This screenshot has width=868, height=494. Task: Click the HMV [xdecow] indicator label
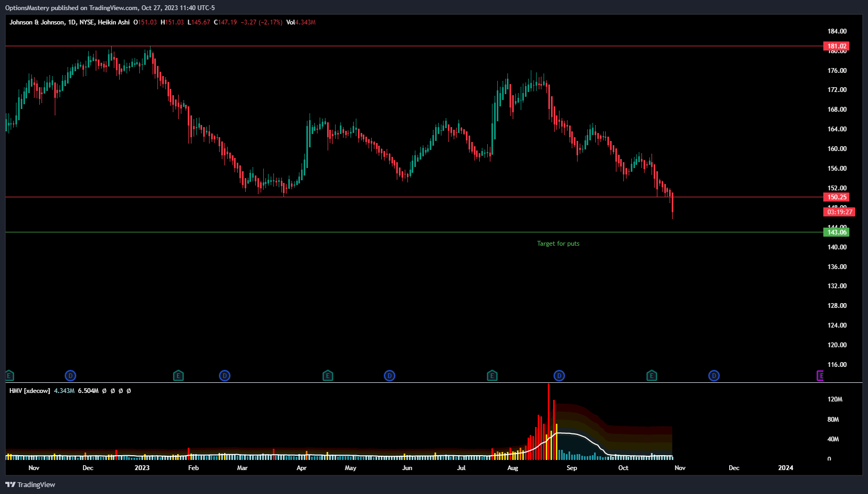30,391
